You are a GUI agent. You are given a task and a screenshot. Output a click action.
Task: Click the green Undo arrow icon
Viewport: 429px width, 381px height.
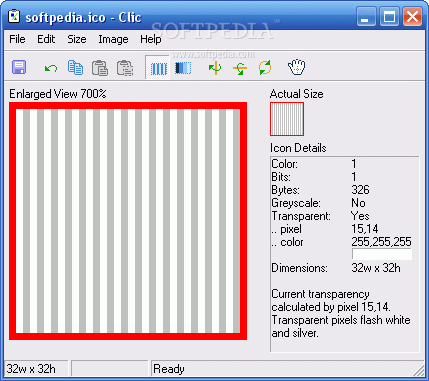[x=51, y=68]
